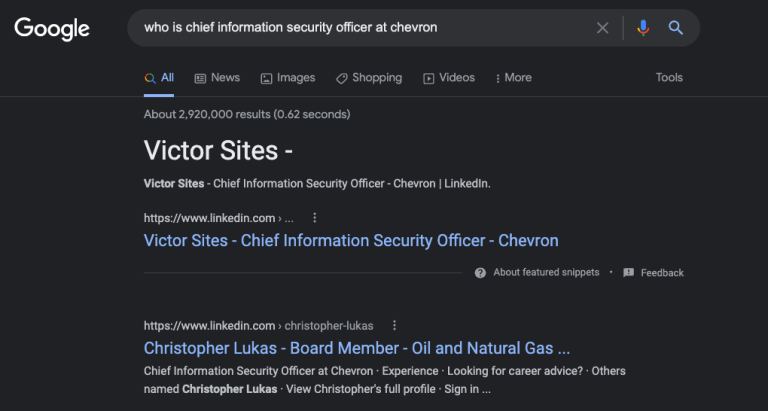
Task: Open the Tools options
Action: (669, 77)
